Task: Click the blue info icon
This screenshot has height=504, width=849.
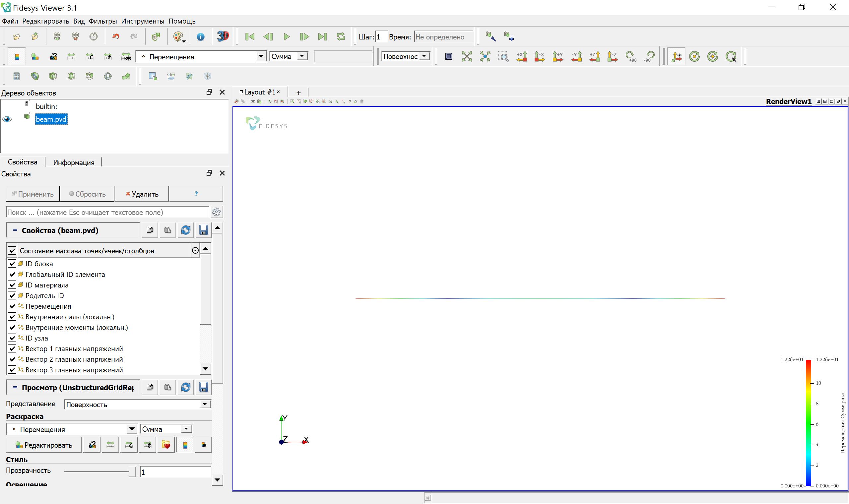Action: (x=201, y=36)
